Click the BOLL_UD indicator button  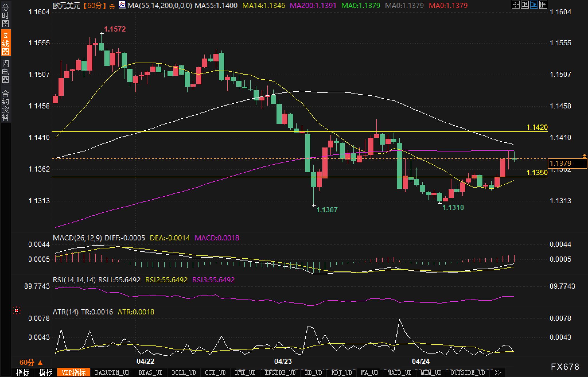pos(184,373)
